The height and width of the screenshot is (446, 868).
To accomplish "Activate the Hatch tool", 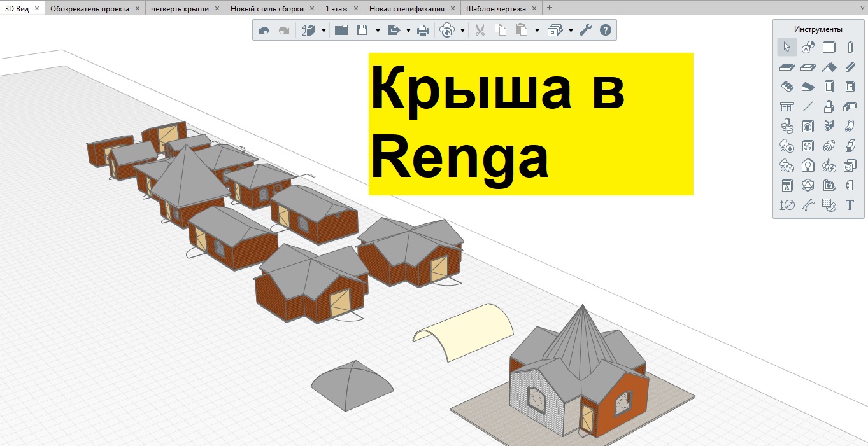I will click(829, 205).
